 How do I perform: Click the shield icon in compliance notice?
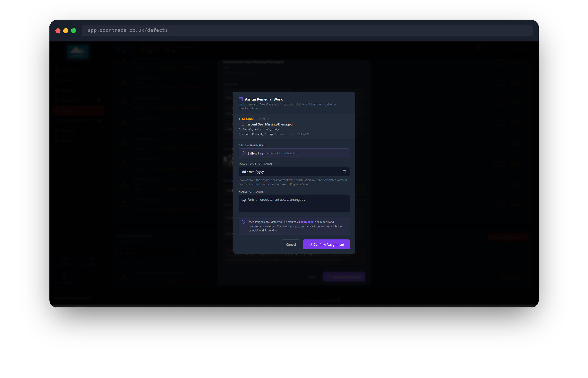[243, 222]
